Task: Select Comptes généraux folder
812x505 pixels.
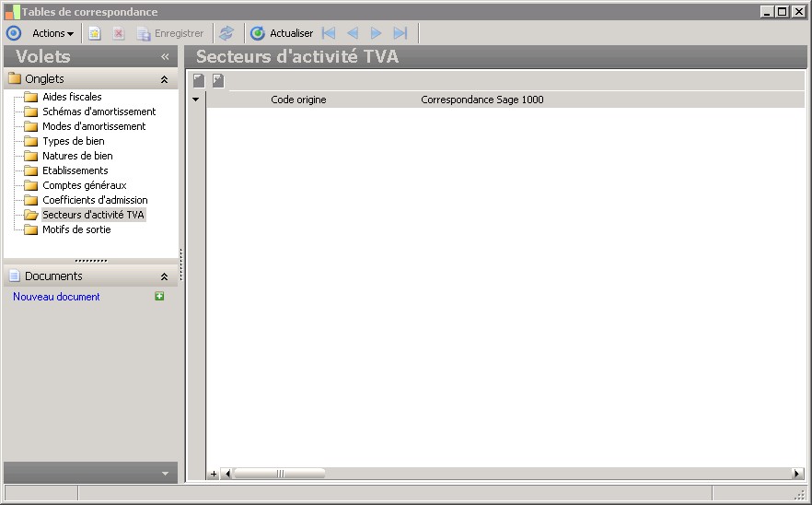Action: 85,185
